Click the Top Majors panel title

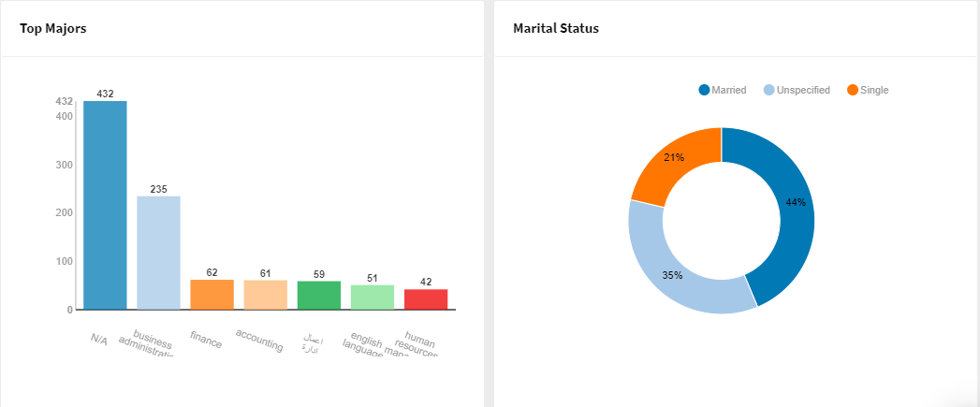pyautogui.click(x=53, y=28)
